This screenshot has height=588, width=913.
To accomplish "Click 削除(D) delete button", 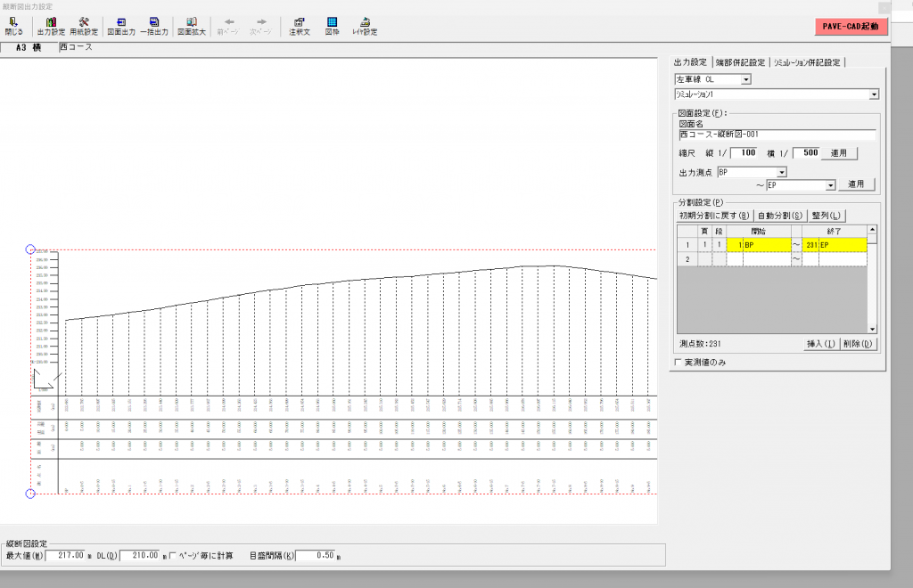I will click(x=858, y=344).
